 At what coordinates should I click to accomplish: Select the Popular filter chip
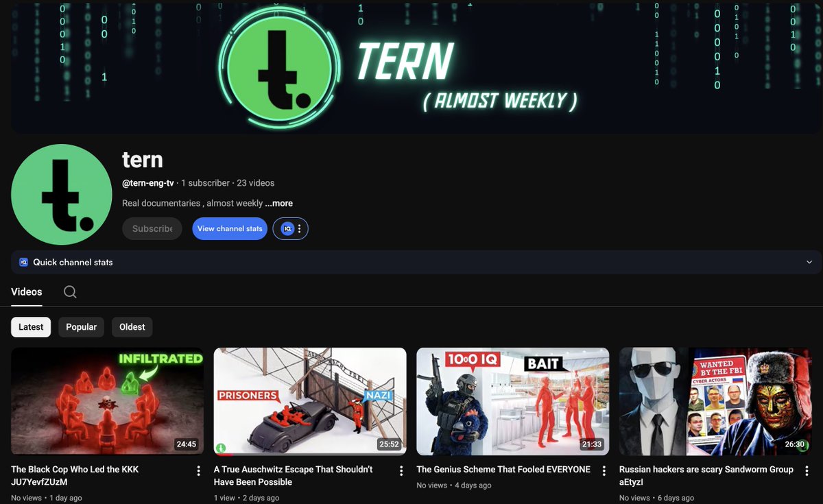[81, 327]
